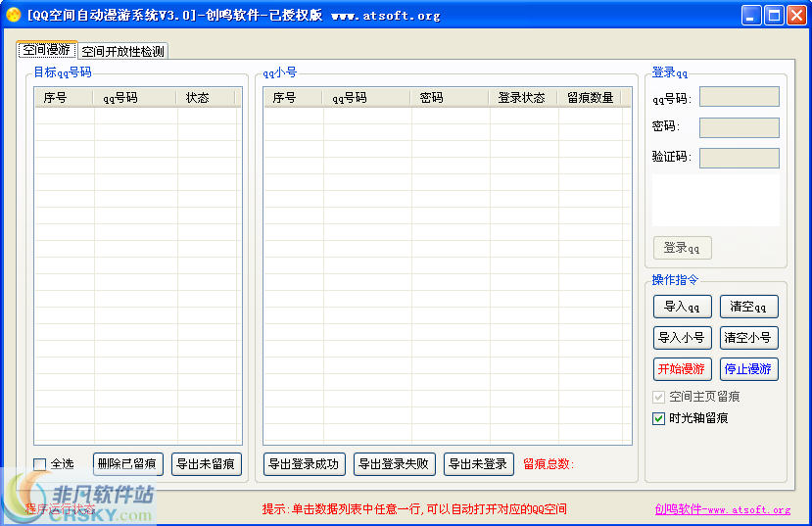
Task: Click the 删除已留痕 button
Action: click(127, 463)
